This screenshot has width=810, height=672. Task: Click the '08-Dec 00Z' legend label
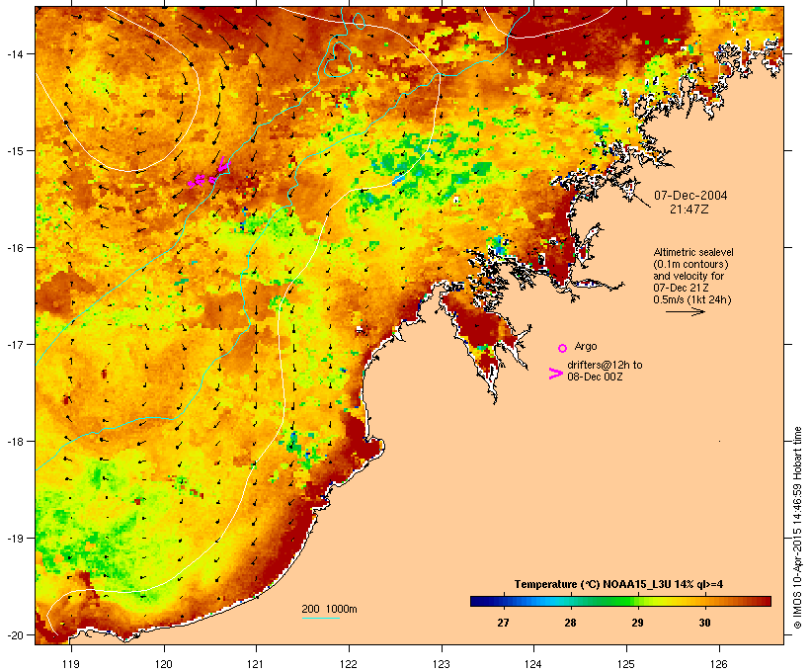(595, 377)
